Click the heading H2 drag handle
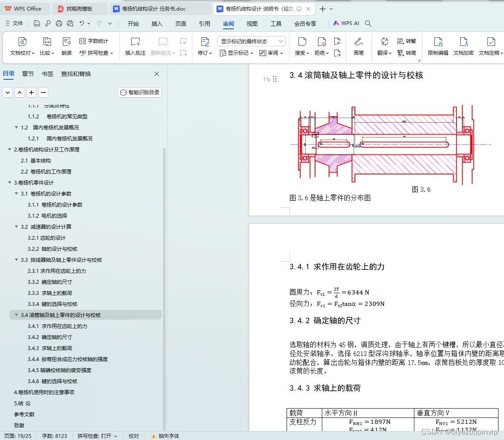 click(275, 79)
